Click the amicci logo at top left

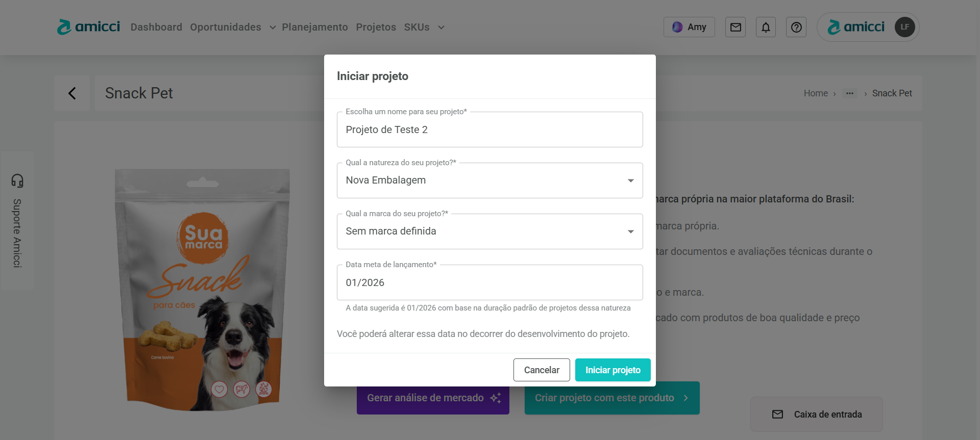click(88, 27)
